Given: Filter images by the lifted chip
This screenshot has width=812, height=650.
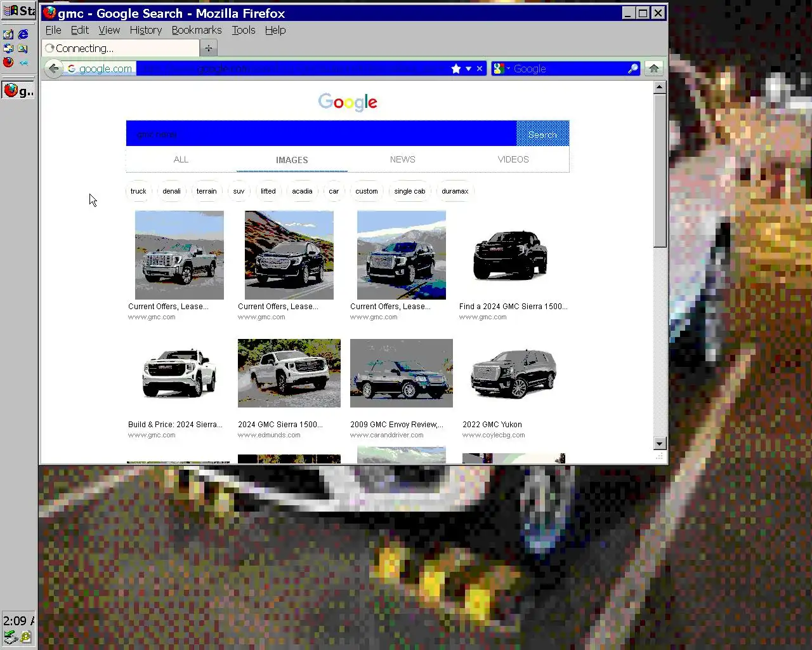Looking at the screenshot, I should pyautogui.click(x=268, y=191).
